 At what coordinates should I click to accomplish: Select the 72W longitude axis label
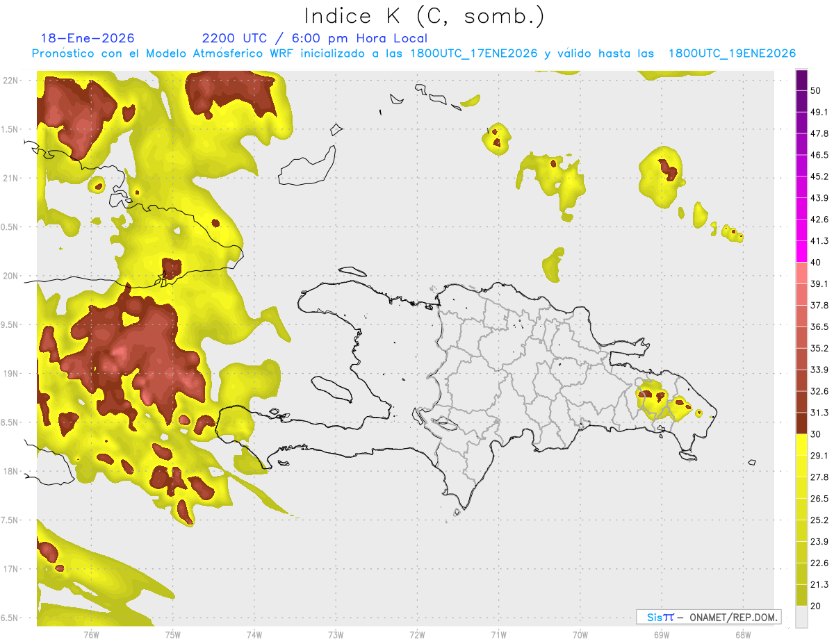coord(417,634)
